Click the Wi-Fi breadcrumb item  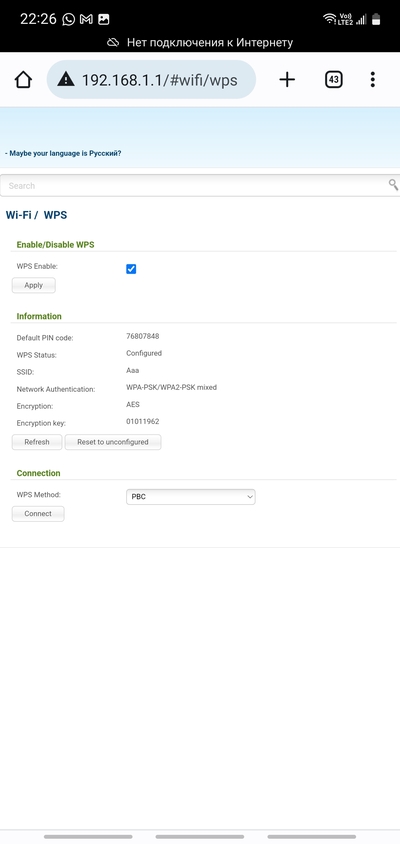tap(19, 215)
